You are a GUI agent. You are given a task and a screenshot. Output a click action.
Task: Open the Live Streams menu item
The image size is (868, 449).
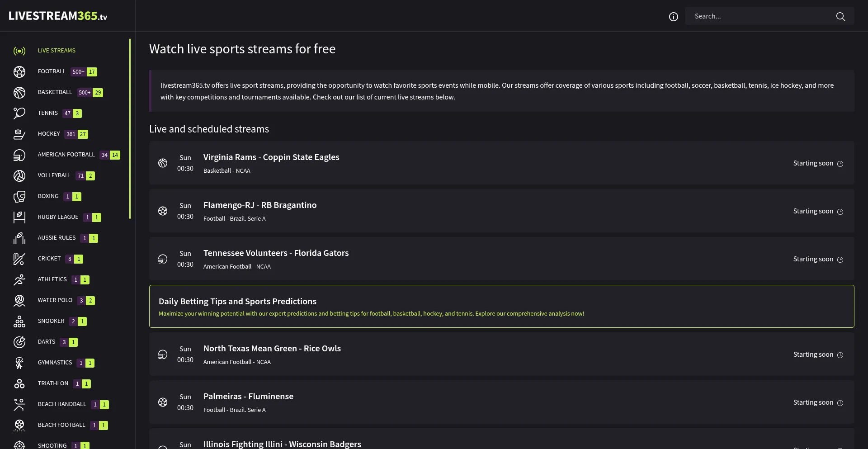pyautogui.click(x=57, y=51)
